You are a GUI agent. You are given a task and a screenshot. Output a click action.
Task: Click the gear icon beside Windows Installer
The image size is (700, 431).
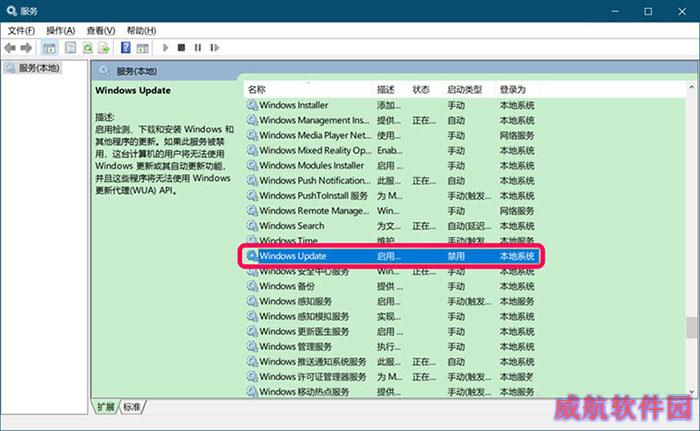point(252,105)
